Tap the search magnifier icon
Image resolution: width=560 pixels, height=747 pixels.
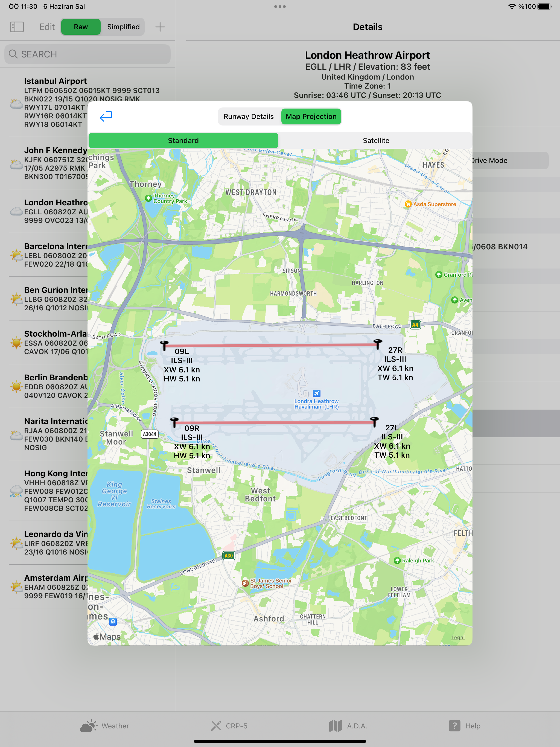[x=13, y=54]
